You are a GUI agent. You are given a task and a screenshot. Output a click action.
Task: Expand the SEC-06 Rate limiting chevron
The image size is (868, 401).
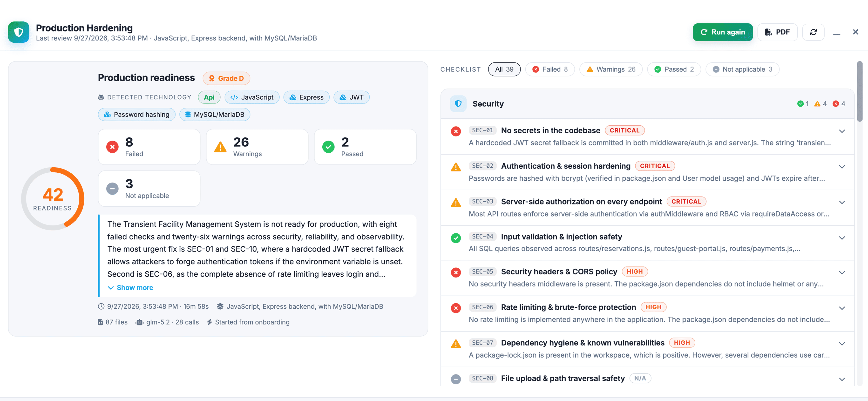tap(842, 308)
